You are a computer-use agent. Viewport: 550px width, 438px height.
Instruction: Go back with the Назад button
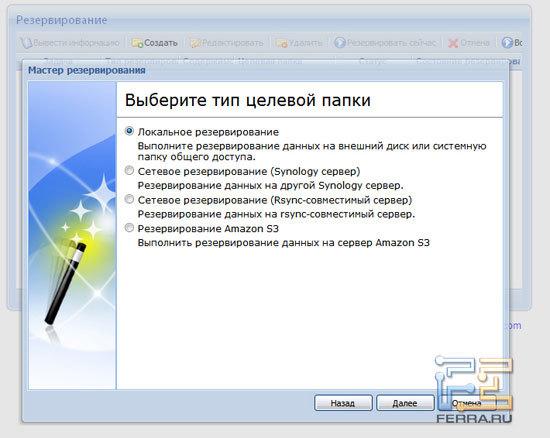point(343,403)
